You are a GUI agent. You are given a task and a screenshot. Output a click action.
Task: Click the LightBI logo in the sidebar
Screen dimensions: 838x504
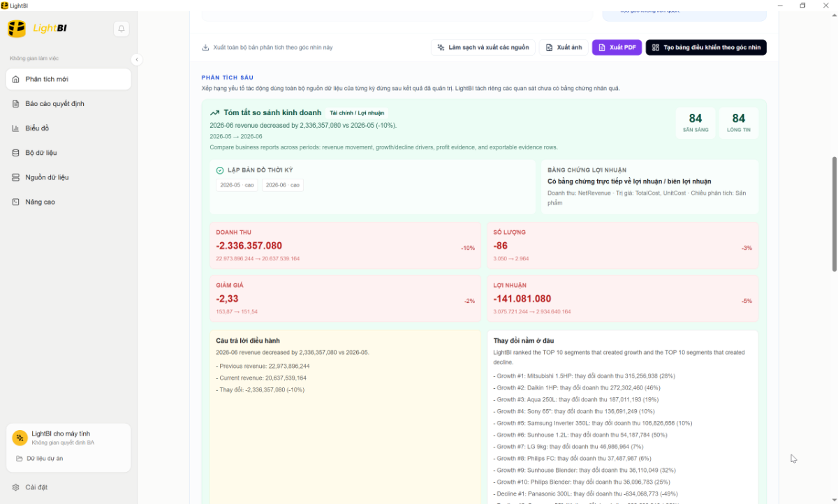[37, 29]
